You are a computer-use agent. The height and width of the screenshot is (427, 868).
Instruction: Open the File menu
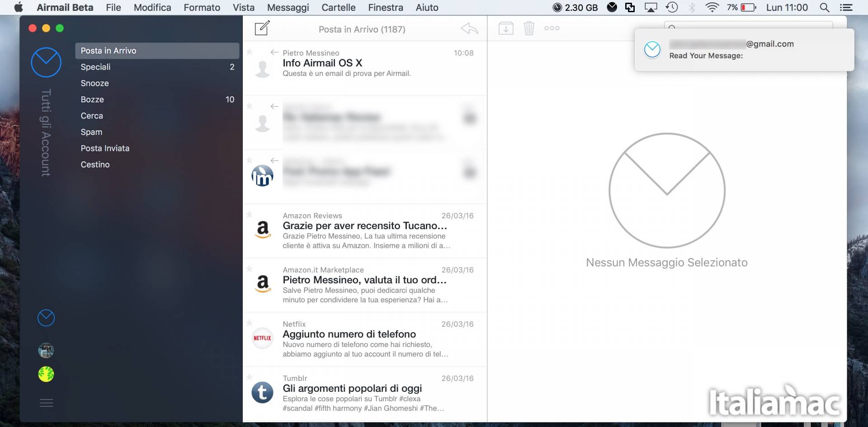(113, 7)
